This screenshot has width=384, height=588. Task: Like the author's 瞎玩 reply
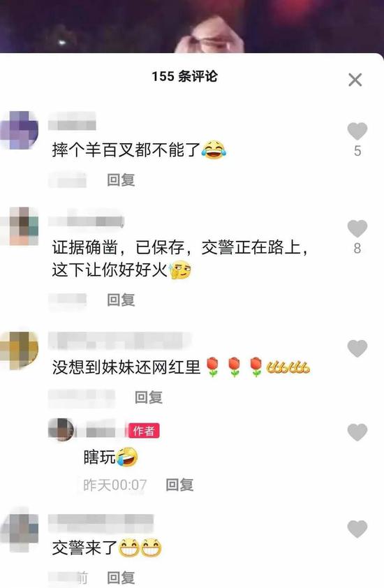tap(357, 432)
